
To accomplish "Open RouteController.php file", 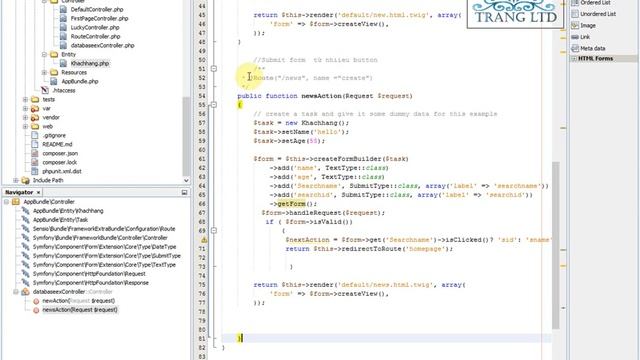I will [96, 36].
